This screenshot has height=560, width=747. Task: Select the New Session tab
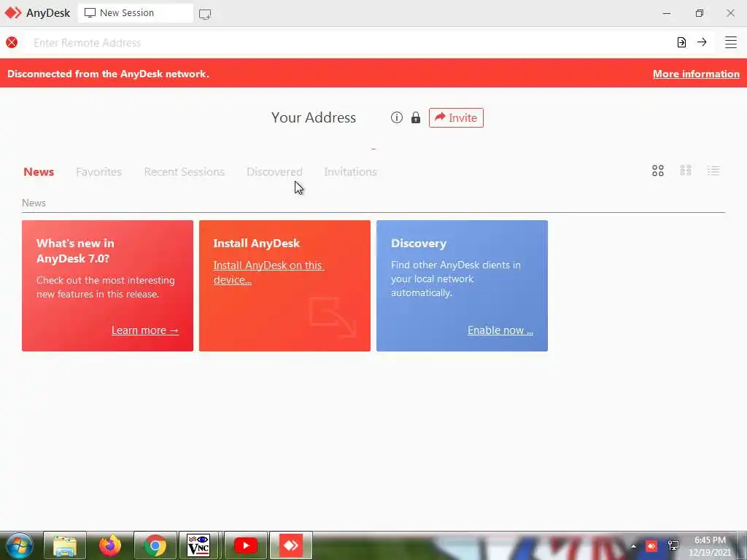(135, 13)
